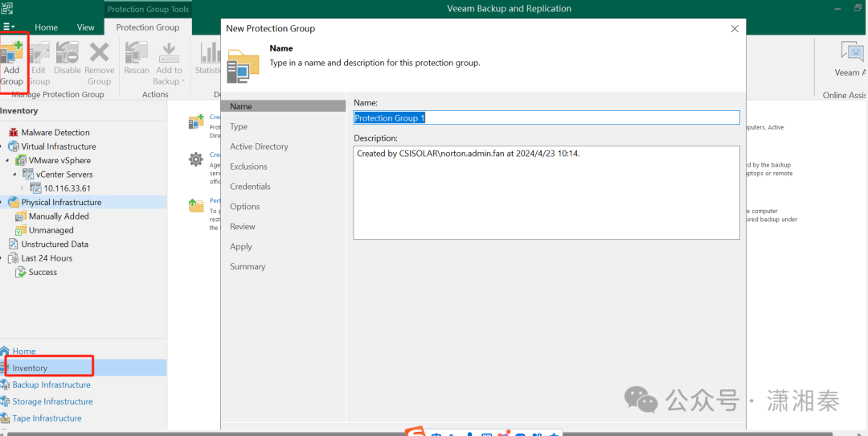Click the Description text box
The height and width of the screenshot is (436, 868).
[547, 193]
